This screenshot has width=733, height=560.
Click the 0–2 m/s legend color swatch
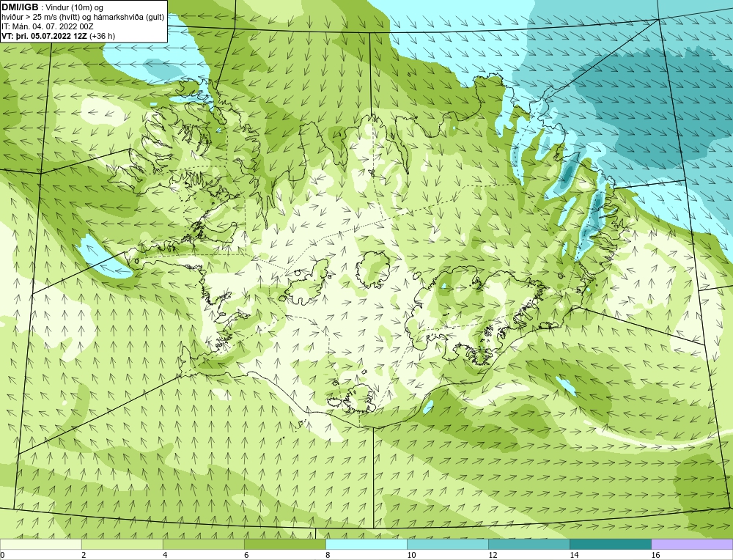[40, 544]
